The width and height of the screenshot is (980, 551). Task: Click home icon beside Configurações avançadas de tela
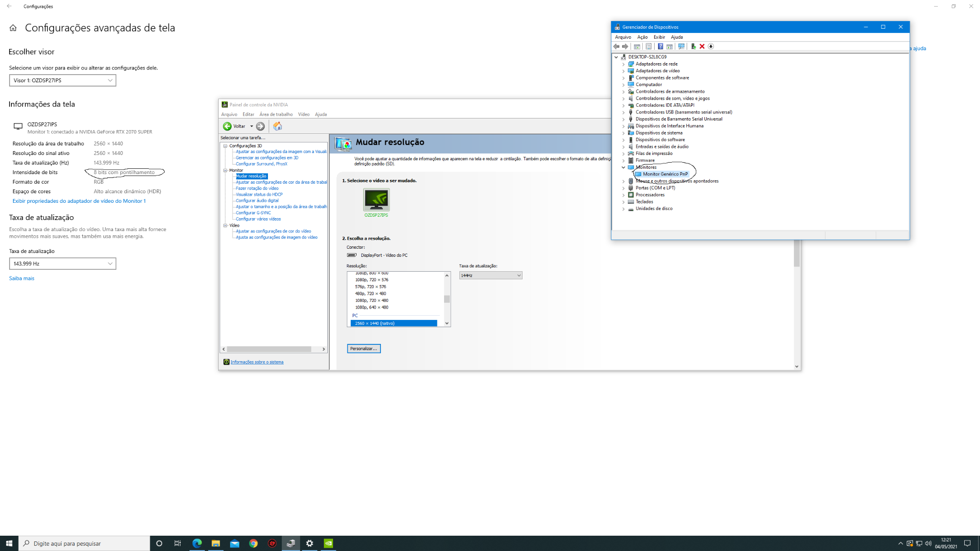coord(13,28)
